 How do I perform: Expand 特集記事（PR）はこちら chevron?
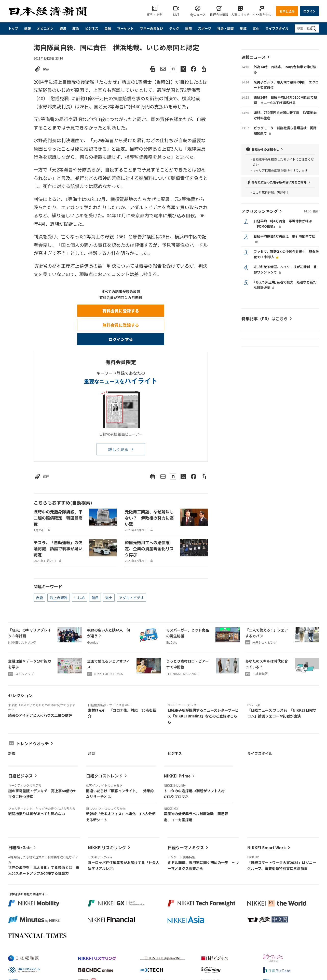tap(291, 319)
